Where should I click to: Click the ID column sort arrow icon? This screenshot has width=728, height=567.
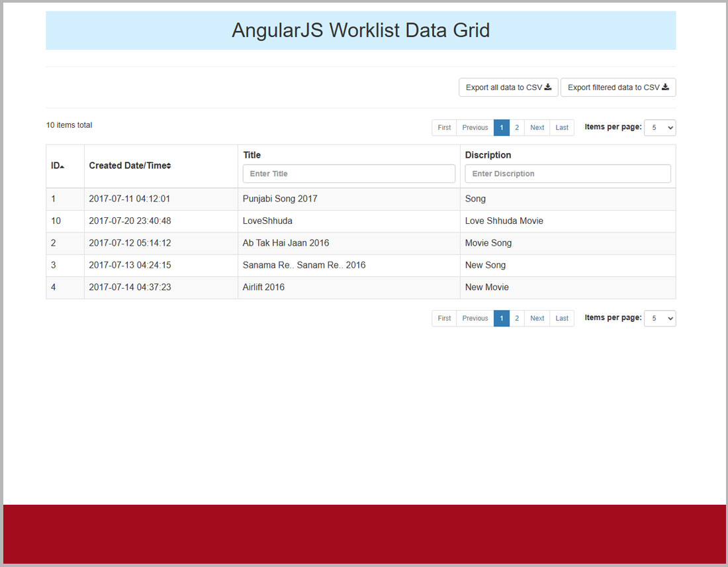click(62, 166)
